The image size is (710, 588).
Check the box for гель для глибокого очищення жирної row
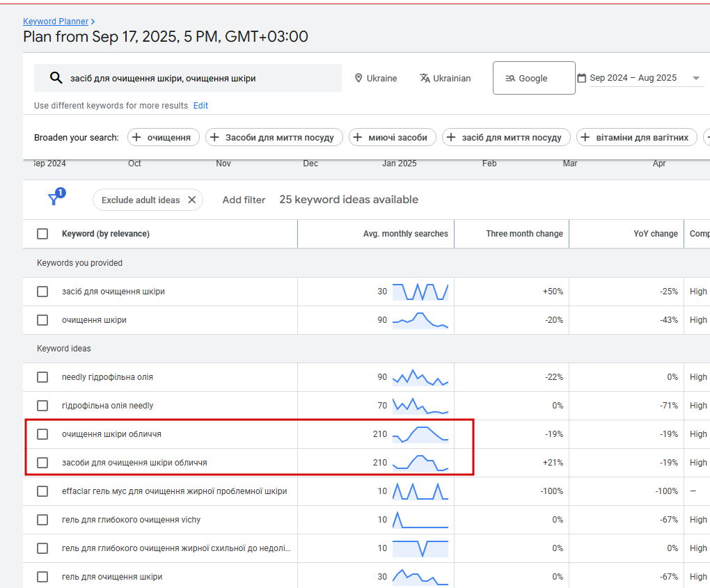point(42,548)
